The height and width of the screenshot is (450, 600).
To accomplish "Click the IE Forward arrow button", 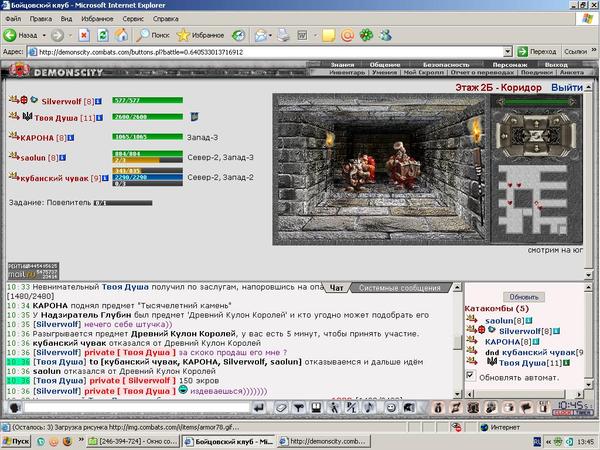I will pos(57,35).
